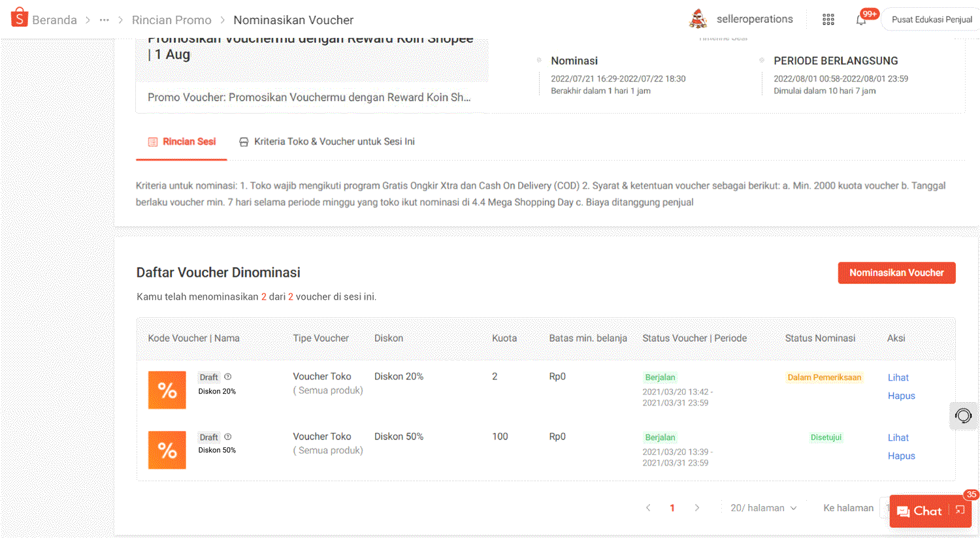Click the help icon beside Diskon 20% Draft
980x538 pixels.
click(x=228, y=377)
